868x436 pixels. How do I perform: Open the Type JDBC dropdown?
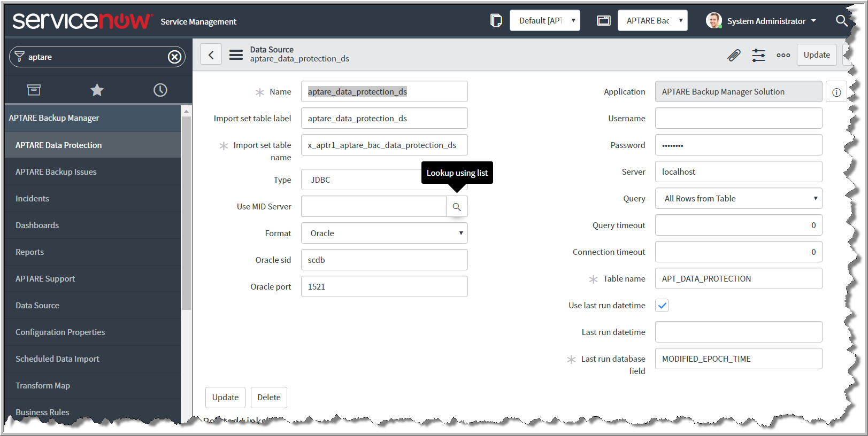(385, 180)
